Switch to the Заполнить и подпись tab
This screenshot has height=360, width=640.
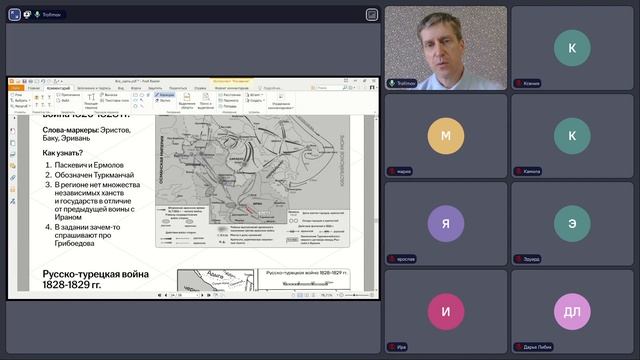[94, 88]
